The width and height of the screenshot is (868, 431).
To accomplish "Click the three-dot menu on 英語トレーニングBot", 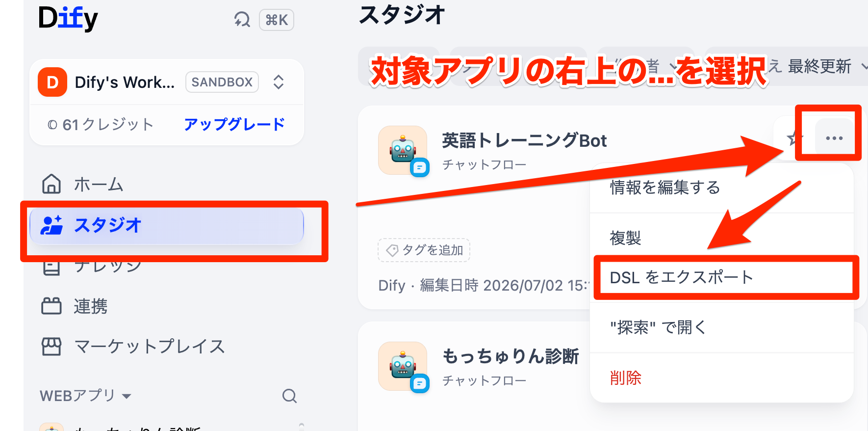I will (834, 138).
